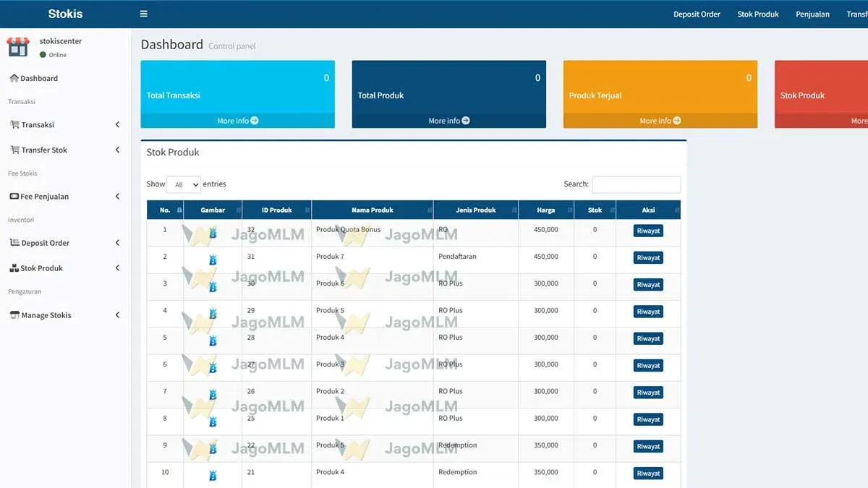
Task: Open Manage Stokis via wrench icon
Action: pos(16,314)
